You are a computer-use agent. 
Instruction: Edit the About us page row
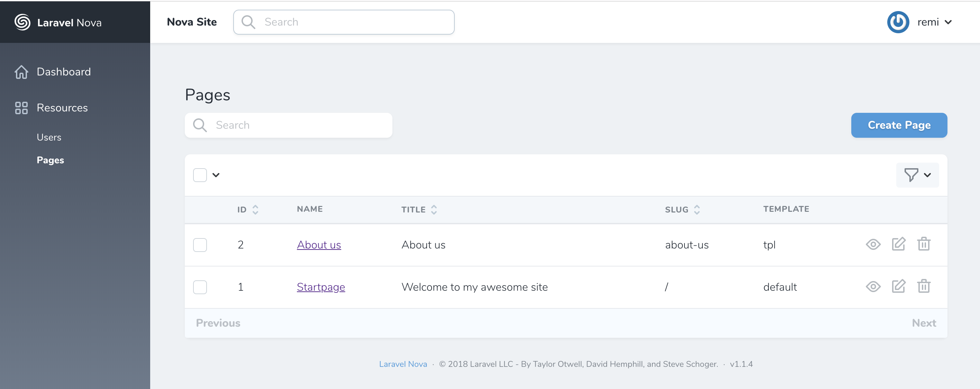(899, 244)
